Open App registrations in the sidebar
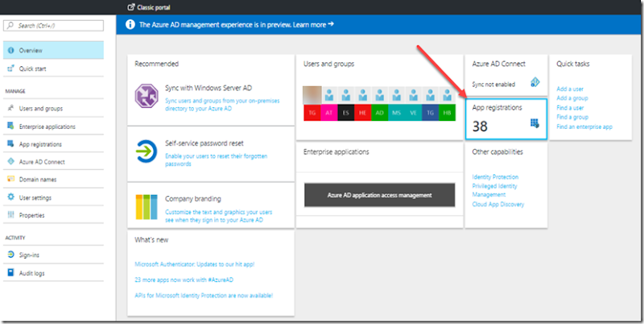The height and width of the screenshot is (324, 644). point(53,144)
